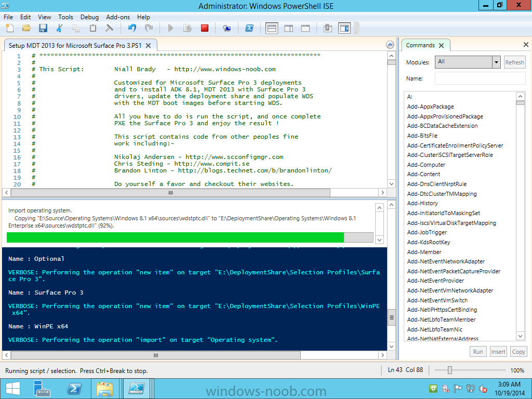Select Add-JobTrigger in the command list
Screen dimensions: 532x399
[427, 232]
